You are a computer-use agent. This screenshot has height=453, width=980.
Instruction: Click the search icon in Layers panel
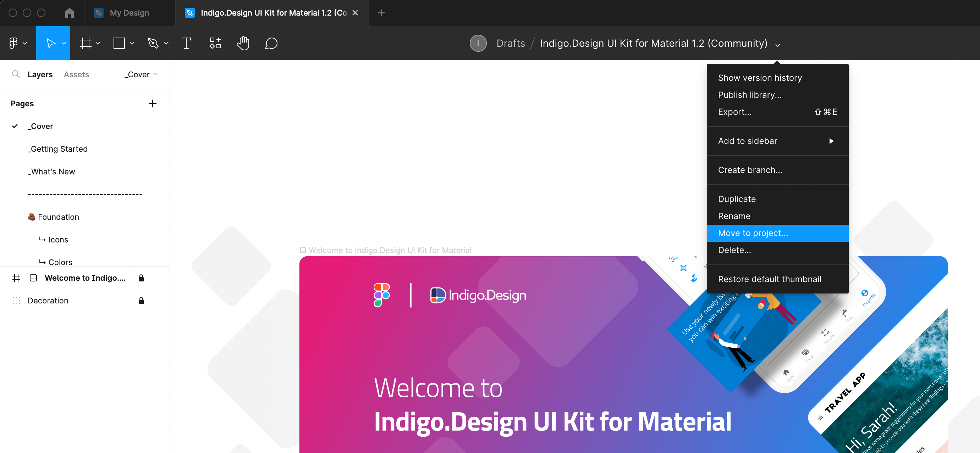pyautogui.click(x=16, y=74)
